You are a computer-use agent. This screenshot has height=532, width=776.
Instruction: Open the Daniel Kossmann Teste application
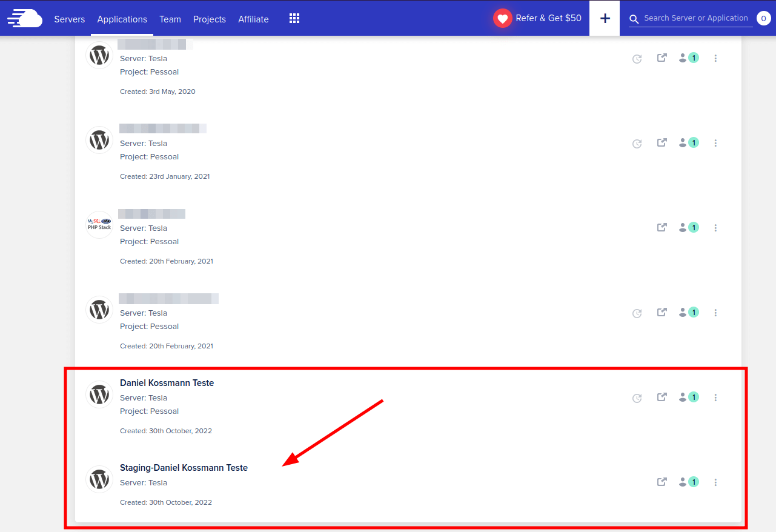167,383
